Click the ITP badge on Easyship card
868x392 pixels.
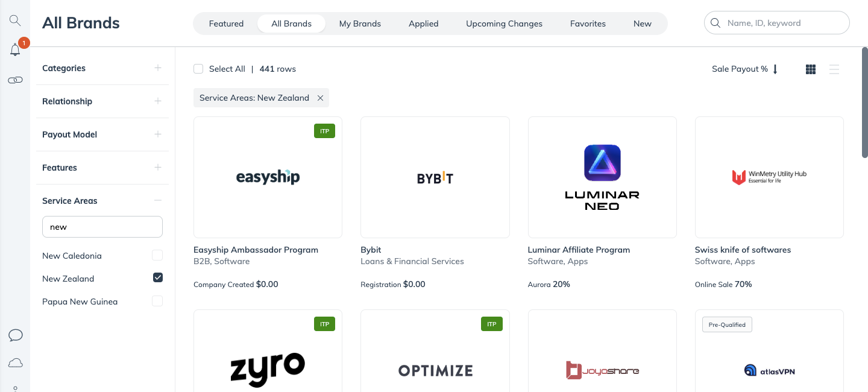click(x=324, y=131)
